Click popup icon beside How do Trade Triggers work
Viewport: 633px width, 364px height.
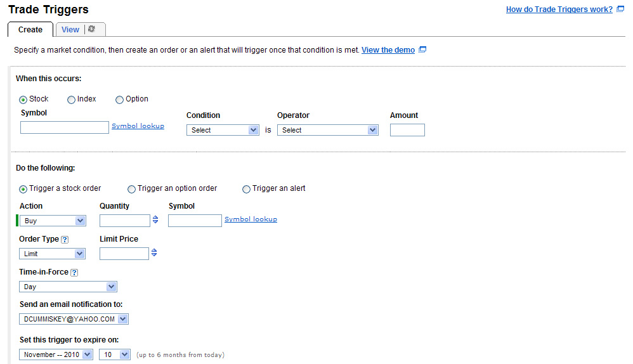point(620,10)
